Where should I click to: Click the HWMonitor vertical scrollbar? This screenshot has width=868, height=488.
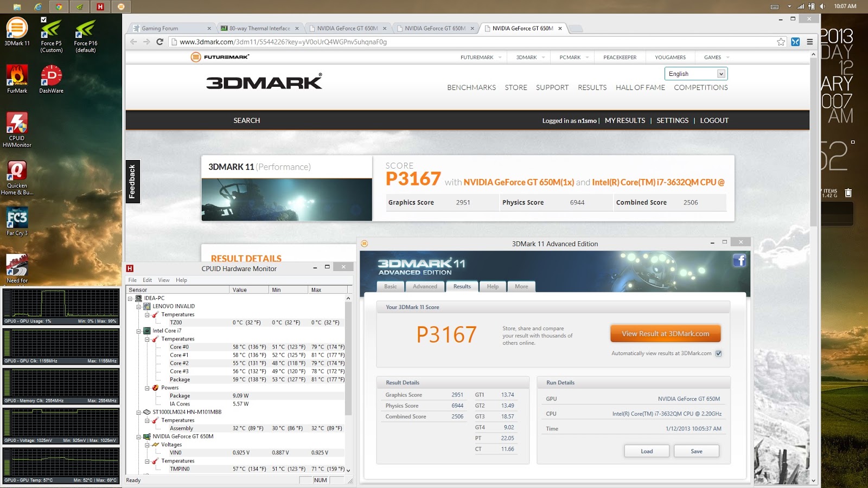point(348,358)
